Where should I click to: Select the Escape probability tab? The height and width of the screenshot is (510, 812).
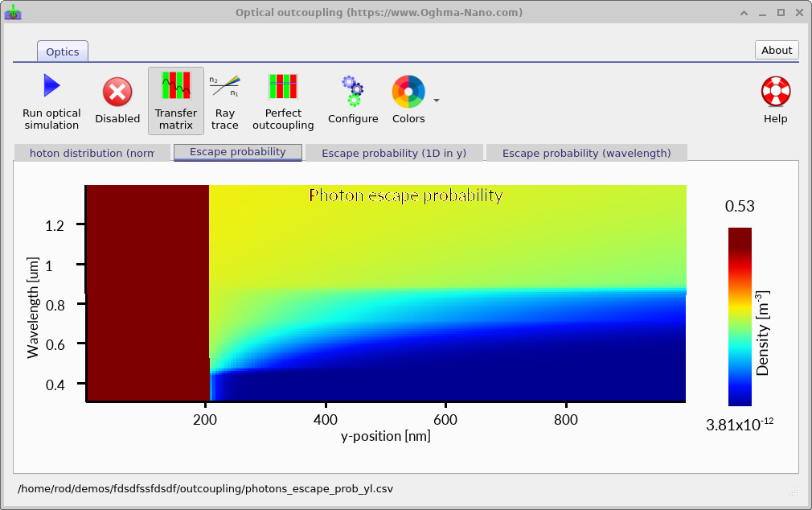point(238,152)
